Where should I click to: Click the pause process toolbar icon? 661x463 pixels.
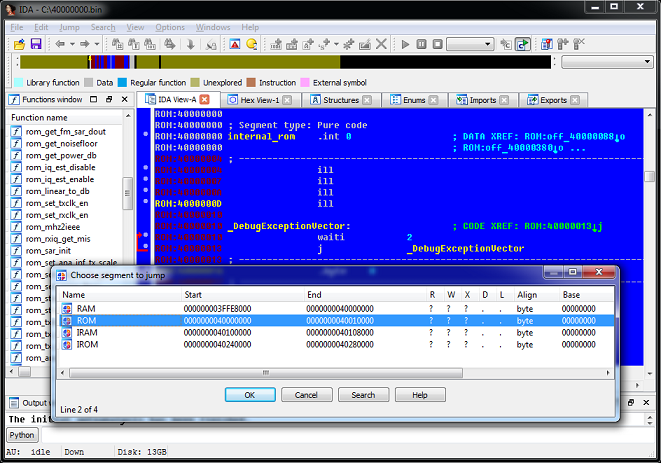pyautogui.click(x=422, y=45)
